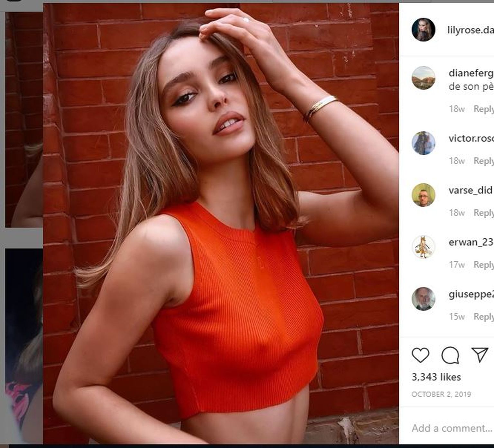This screenshot has width=494, height=448.
Task: View the 3,343 likes list
Action: 436,377
